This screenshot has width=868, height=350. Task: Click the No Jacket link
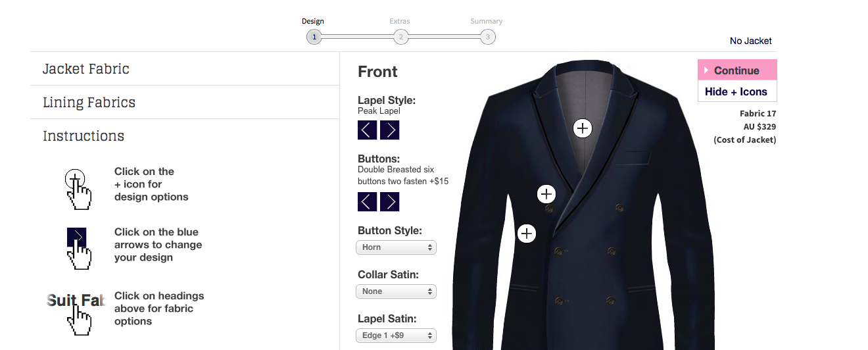click(751, 41)
